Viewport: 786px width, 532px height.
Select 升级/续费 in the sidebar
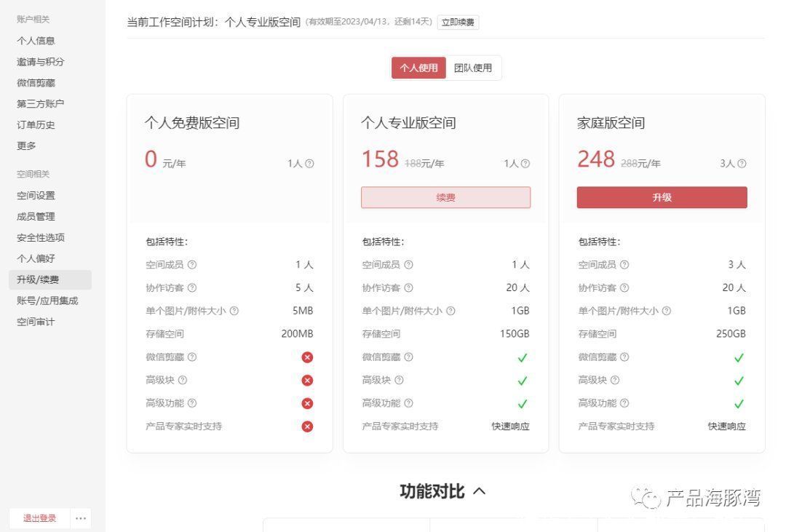click(x=50, y=279)
